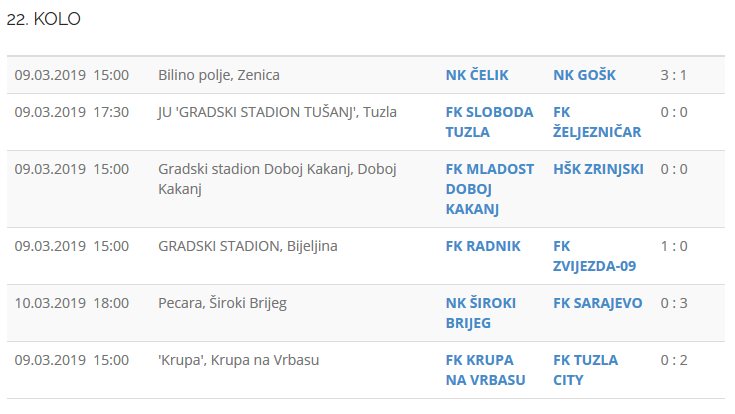
Task: Click the 0 : 2 match score
Action: (674, 360)
